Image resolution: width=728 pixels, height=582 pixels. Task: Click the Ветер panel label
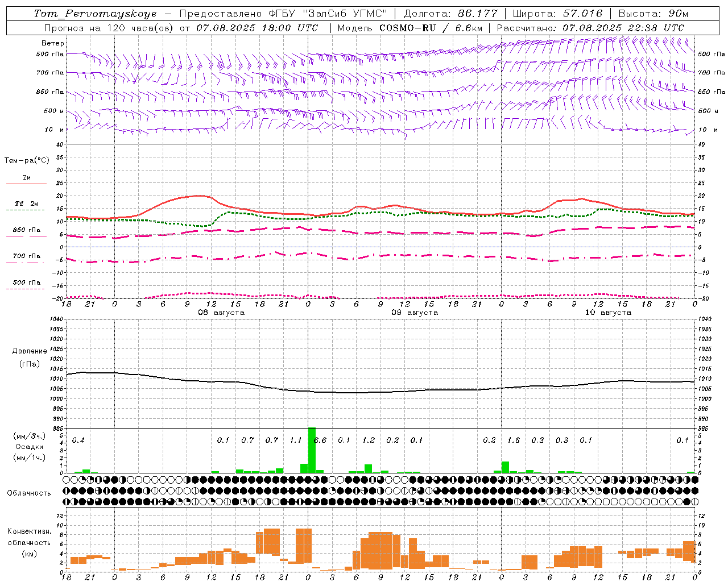pyautogui.click(x=53, y=43)
